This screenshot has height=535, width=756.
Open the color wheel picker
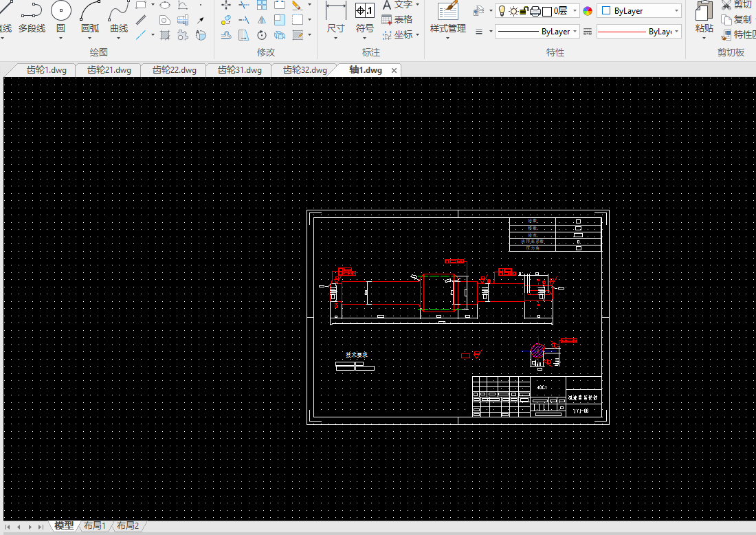(588, 11)
